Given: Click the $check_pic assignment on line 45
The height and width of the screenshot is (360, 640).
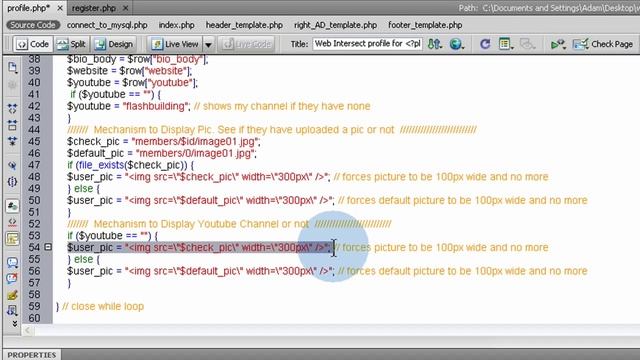Looking at the screenshot, I should (164, 141).
